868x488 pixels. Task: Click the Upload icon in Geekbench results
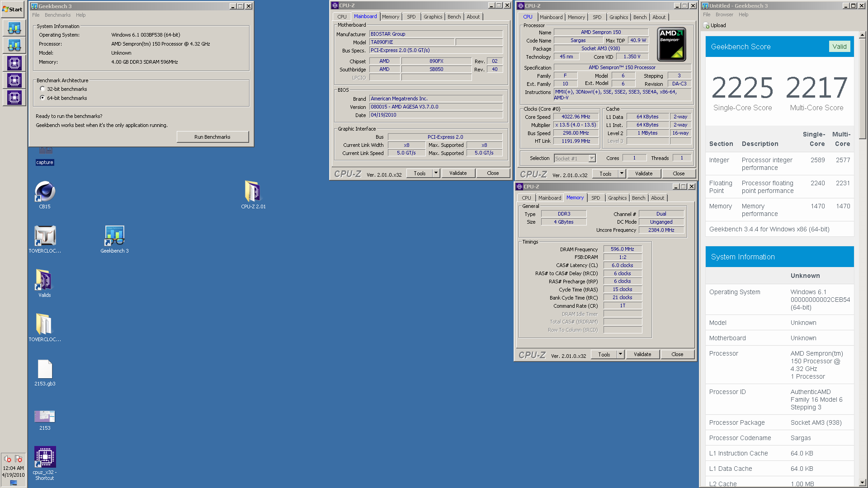tap(707, 25)
